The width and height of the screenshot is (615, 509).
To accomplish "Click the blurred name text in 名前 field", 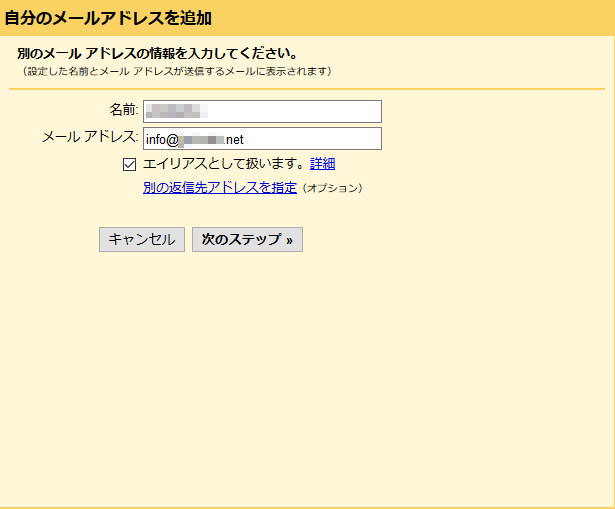I will pos(176,111).
